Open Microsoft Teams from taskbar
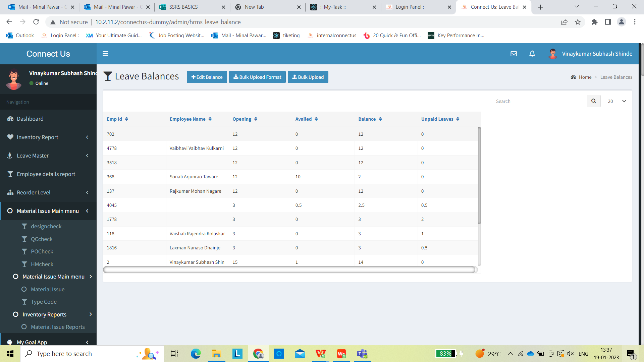This screenshot has width=644, height=362. coord(362,354)
